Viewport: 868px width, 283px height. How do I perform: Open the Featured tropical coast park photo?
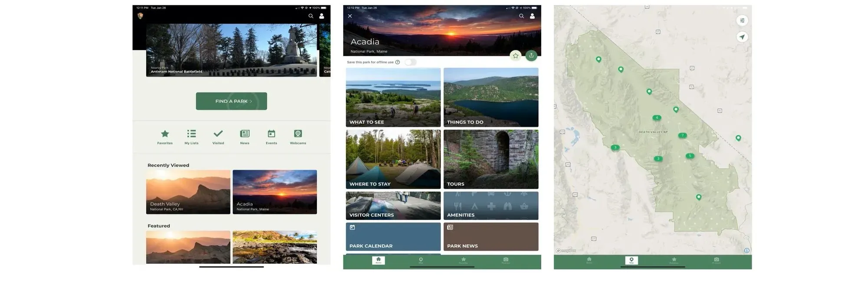coord(275,247)
